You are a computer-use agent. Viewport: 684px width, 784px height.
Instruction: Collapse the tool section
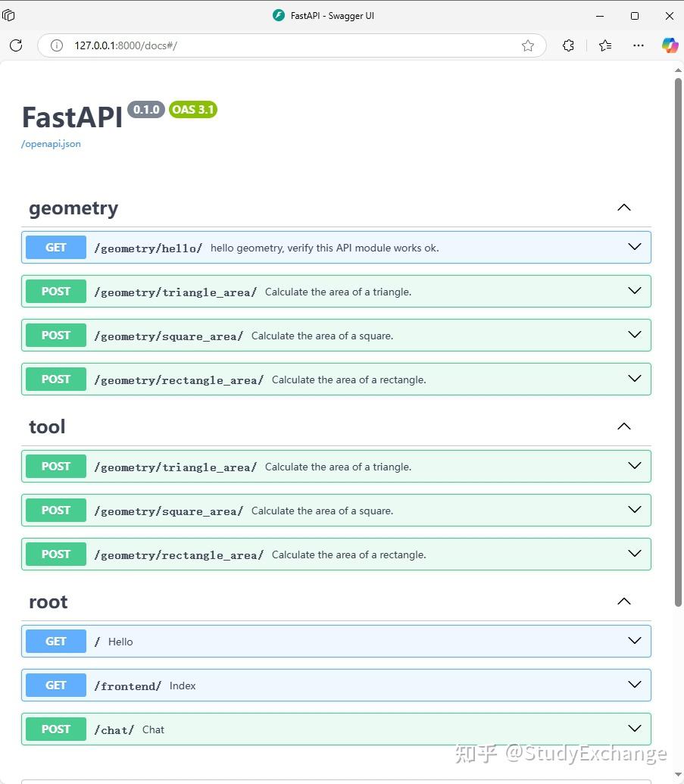[x=624, y=426]
